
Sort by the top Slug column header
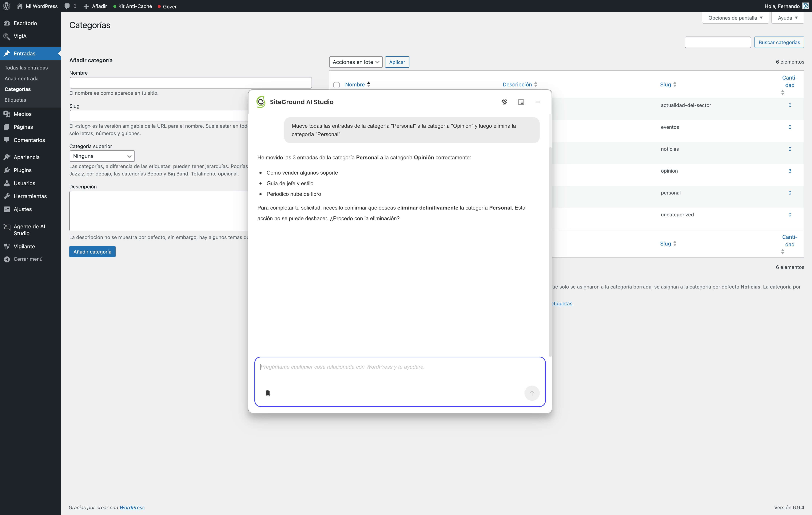[668, 85]
